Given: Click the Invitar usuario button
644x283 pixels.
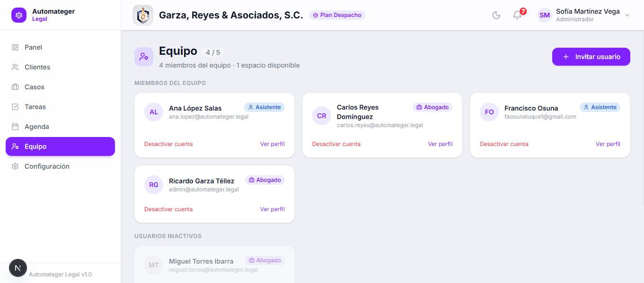Looking at the screenshot, I should point(591,56).
